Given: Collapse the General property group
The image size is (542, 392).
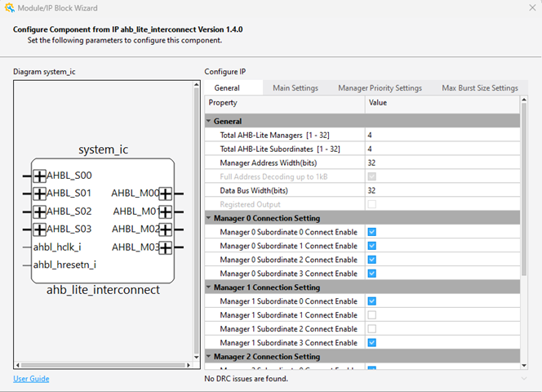Looking at the screenshot, I should pos(209,121).
